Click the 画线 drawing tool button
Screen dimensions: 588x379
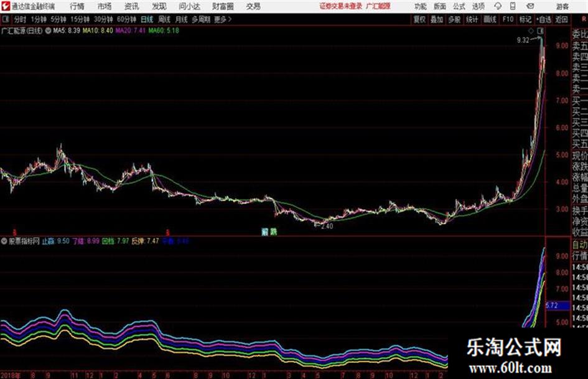490,19
